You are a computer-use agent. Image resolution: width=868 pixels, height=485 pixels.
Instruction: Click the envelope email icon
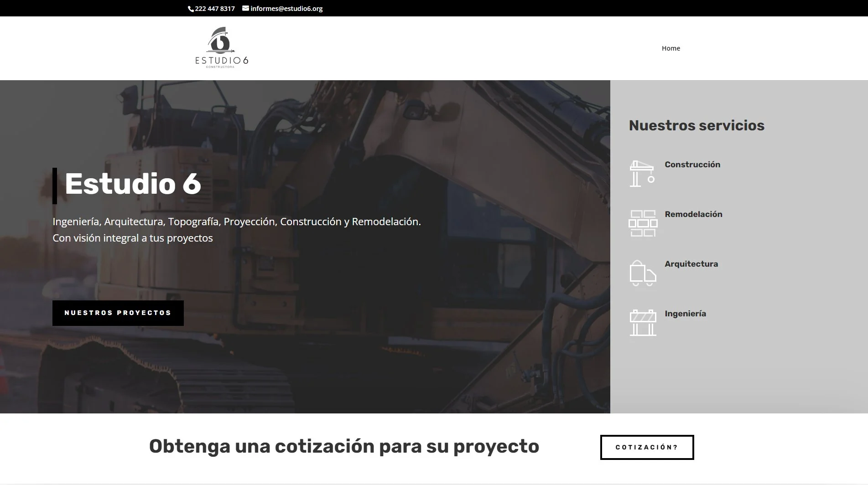tap(245, 8)
